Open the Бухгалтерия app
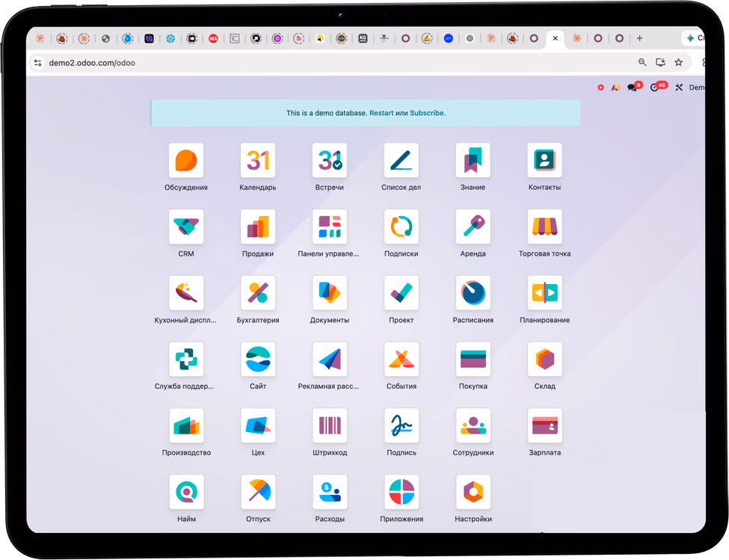 tap(257, 293)
